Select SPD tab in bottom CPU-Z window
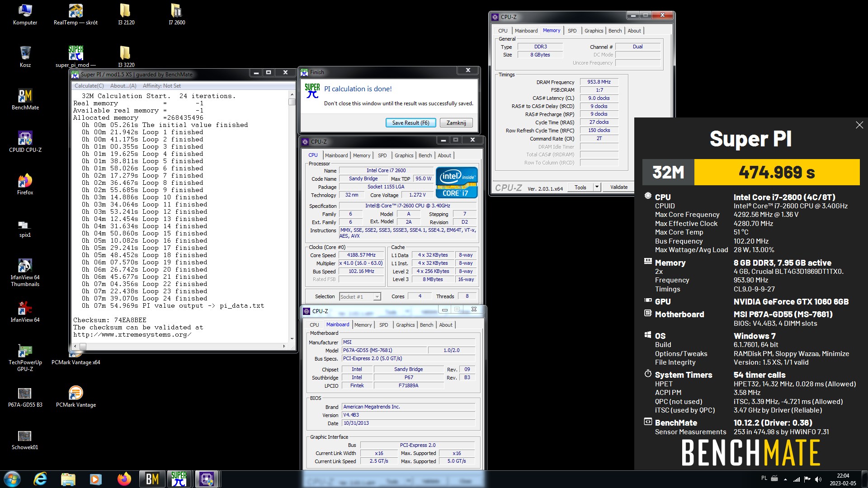868x488 pixels. click(x=383, y=325)
